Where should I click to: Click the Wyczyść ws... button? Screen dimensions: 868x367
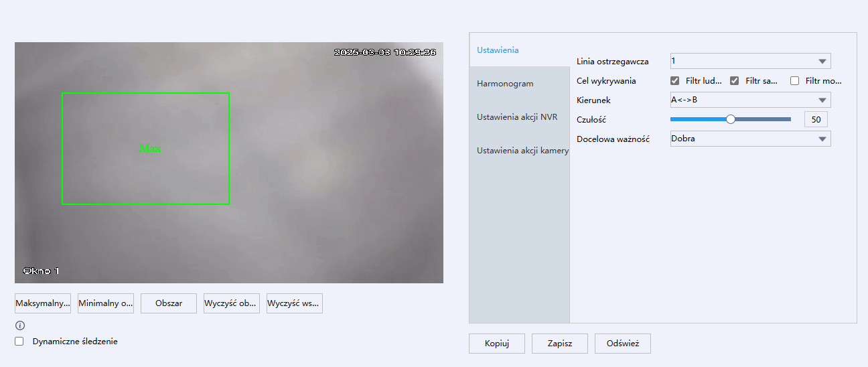pyautogui.click(x=295, y=303)
